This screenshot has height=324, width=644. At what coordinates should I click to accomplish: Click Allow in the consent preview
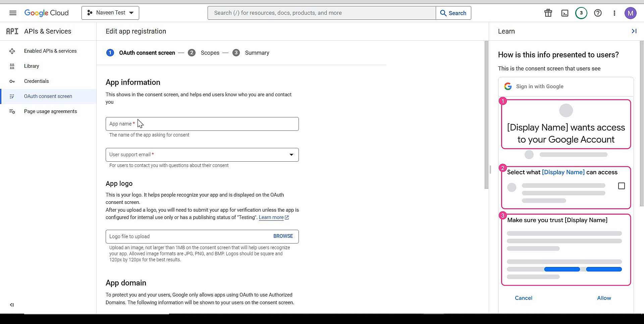point(604,298)
